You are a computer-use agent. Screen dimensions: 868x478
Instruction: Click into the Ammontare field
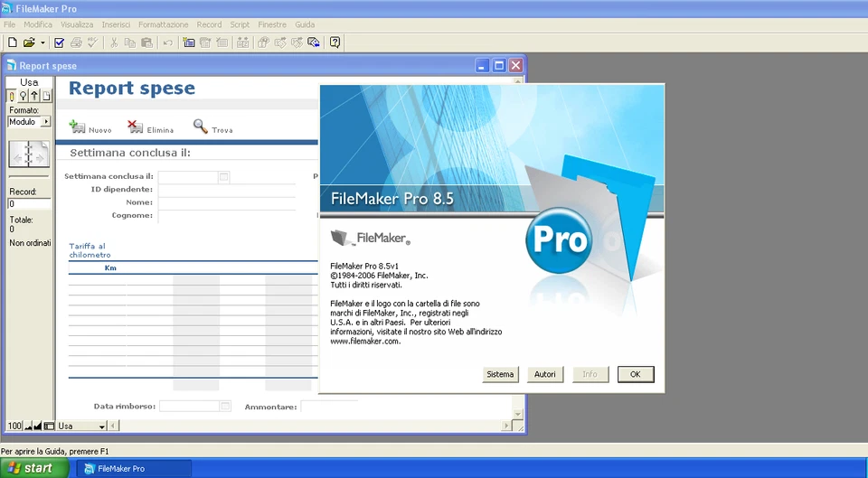click(x=329, y=407)
